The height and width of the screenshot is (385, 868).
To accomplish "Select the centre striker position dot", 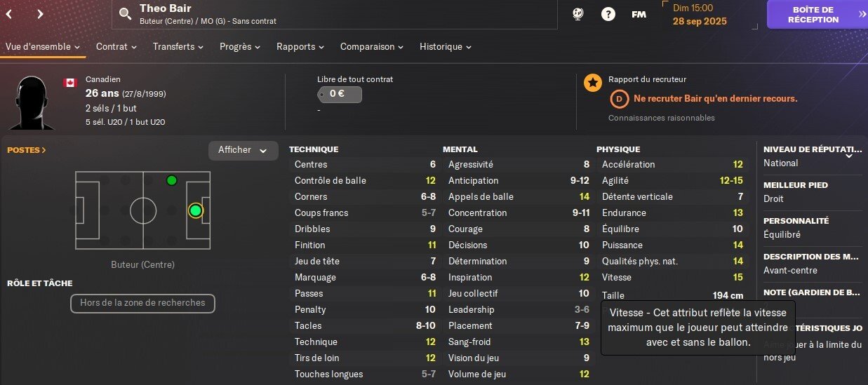I will (x=195, y=210).
